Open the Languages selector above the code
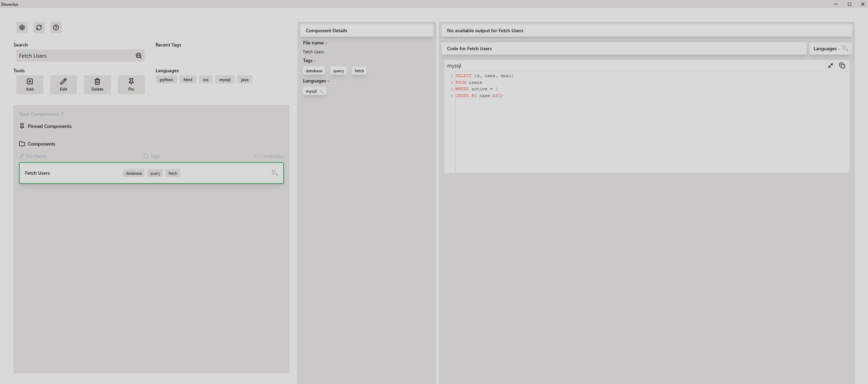This screenshot has width=868, height=384. [x=830, y=49]
